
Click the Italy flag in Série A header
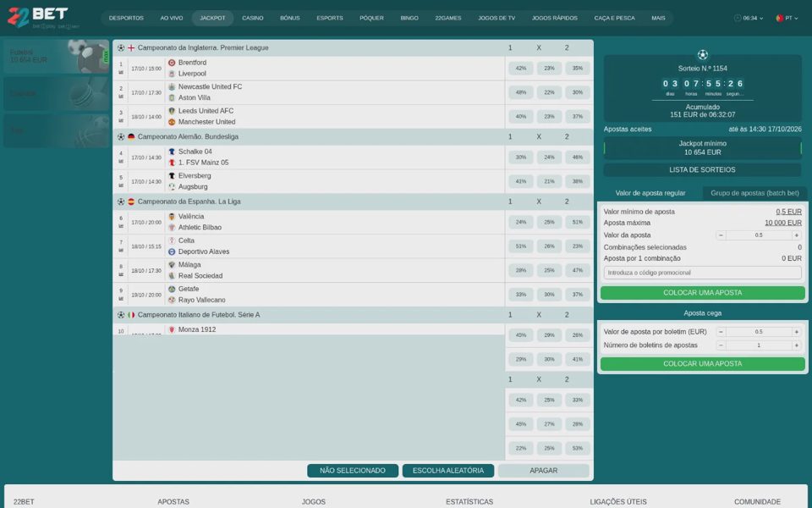click(131, 315)
